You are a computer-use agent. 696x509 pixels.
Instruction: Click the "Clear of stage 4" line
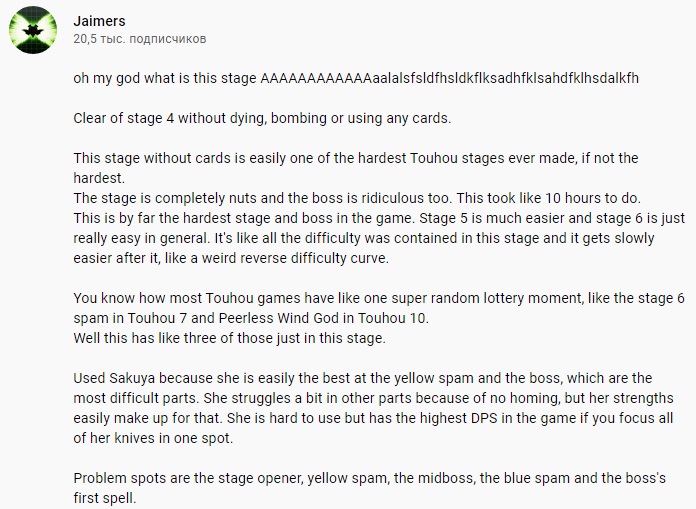point(262,118)
